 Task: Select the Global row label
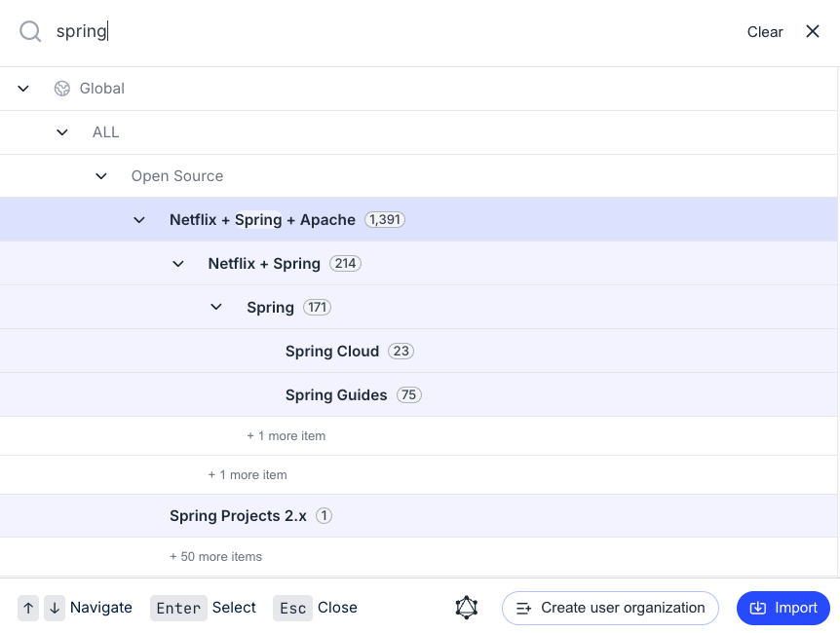(101, 89)
